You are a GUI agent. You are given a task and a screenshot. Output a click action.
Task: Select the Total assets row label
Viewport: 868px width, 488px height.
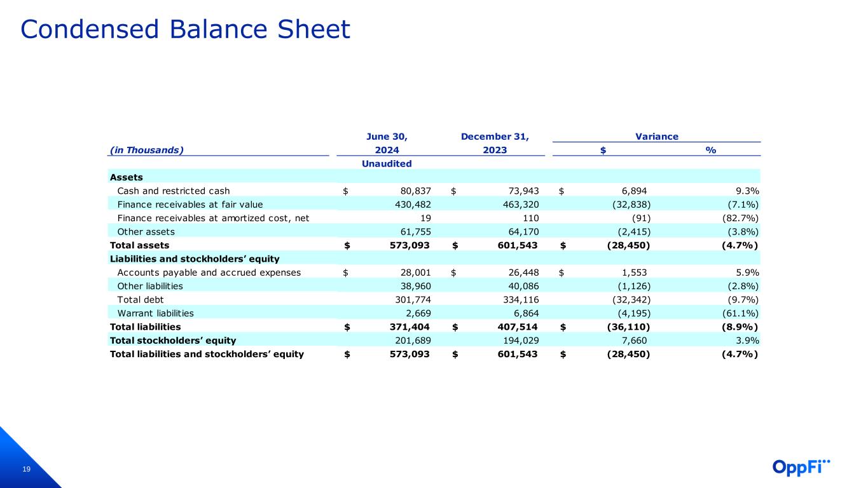140,245
